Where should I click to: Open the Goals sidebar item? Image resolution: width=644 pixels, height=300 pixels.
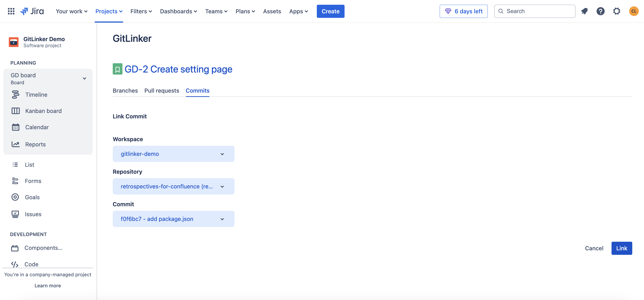[32, 197]
